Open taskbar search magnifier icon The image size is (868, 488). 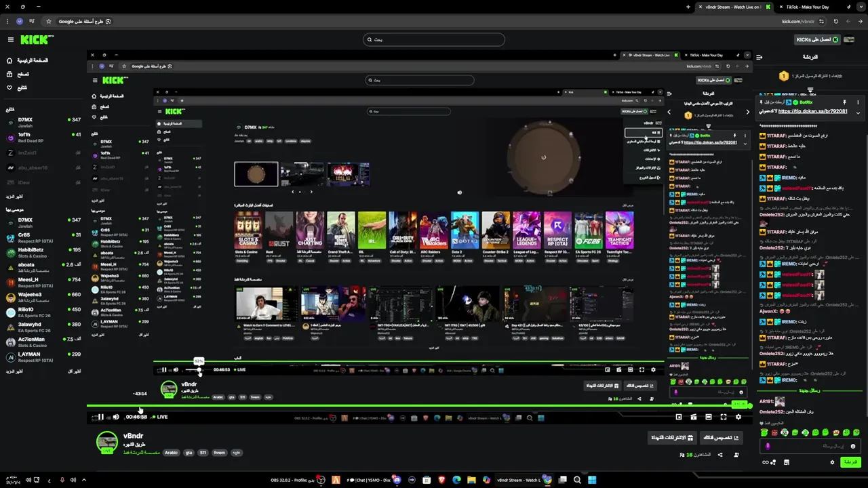coord(577,480)
